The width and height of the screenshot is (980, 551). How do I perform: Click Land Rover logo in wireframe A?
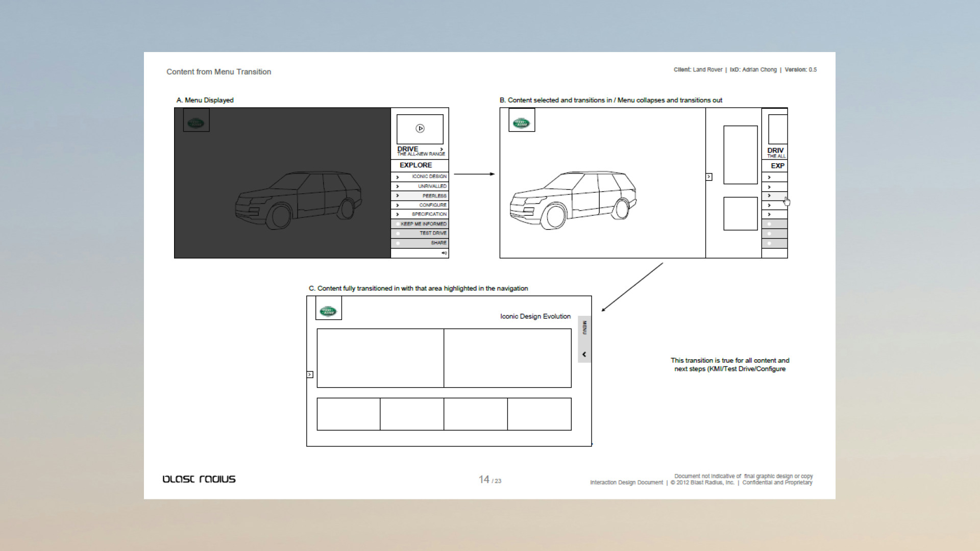coord(196,123)
